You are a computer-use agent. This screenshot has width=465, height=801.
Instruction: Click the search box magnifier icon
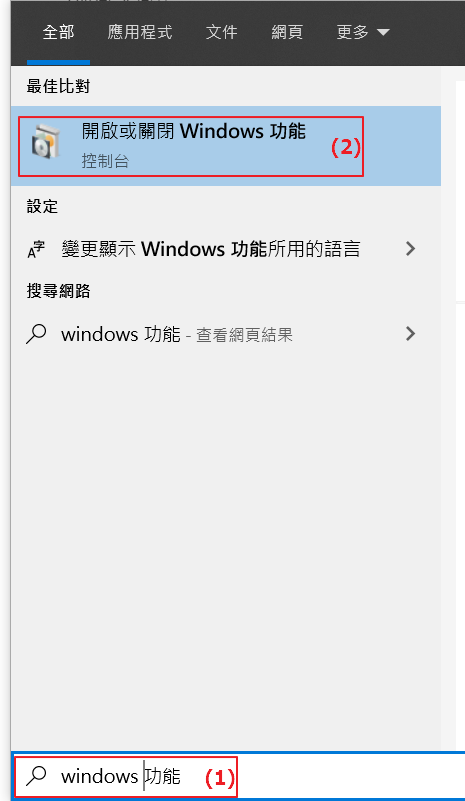[36, 776]
